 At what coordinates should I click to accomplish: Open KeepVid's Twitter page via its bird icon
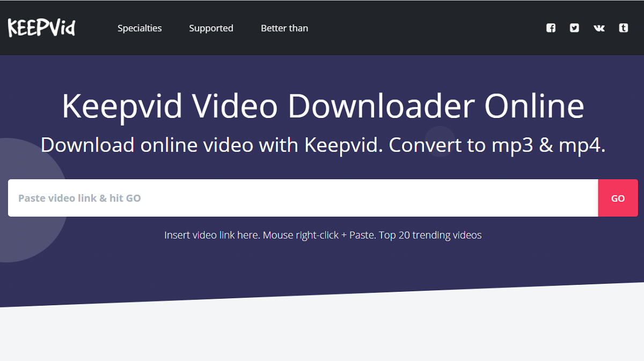[x=574, y=28]
